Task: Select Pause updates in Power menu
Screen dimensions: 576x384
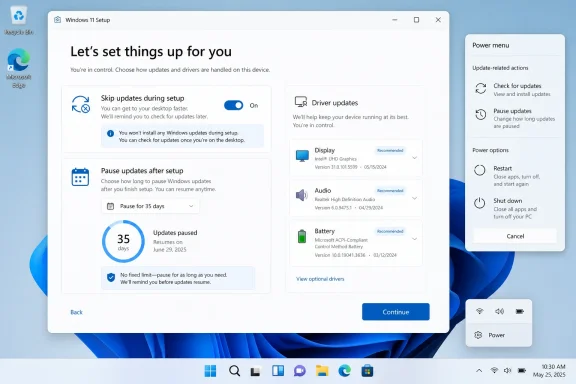Action: [515, 118]
